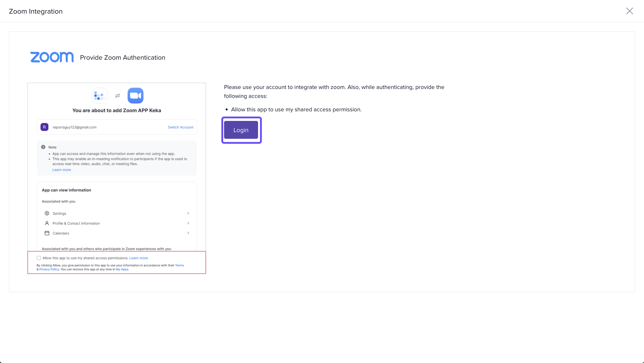Click the Zoom logo
Viewport: 644px width, 363px height.
point(52,57)
